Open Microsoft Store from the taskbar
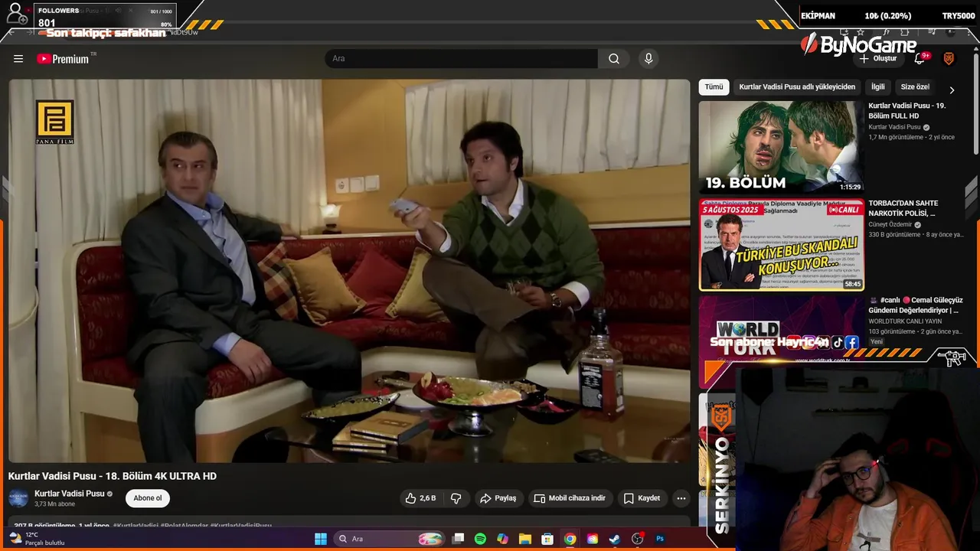980x551 pixels. [547, 539]
